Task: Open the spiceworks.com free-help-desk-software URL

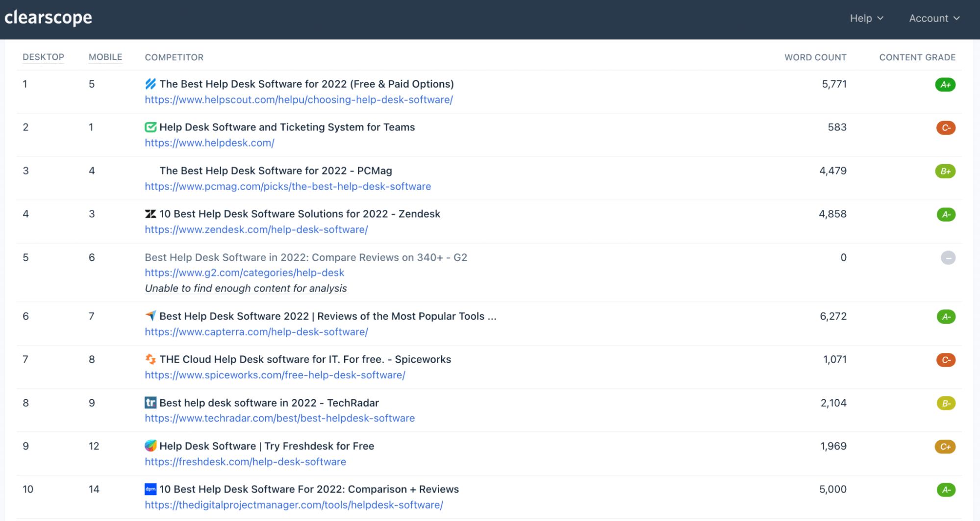Action: (x=275, y=375)
